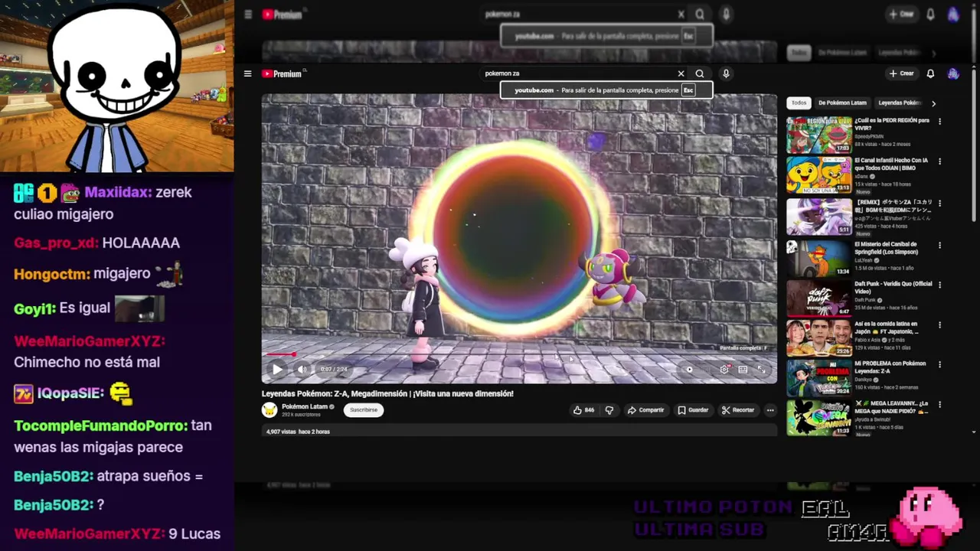Image resolution: width=980 pixels, height=551 pixels.
Task: Start voice search with the sharp header's microphone icon
Action: [726, 73]
